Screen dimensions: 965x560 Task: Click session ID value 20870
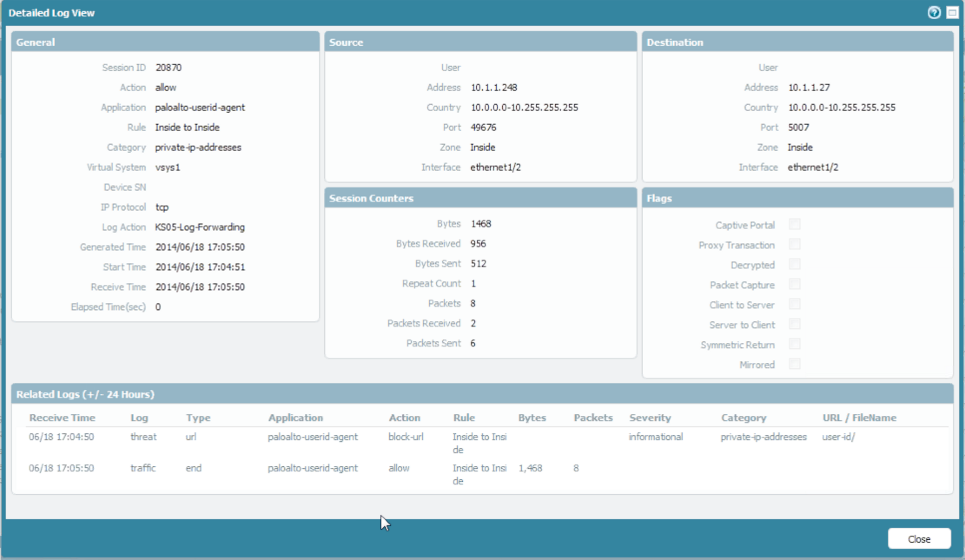tap(169, 68)
